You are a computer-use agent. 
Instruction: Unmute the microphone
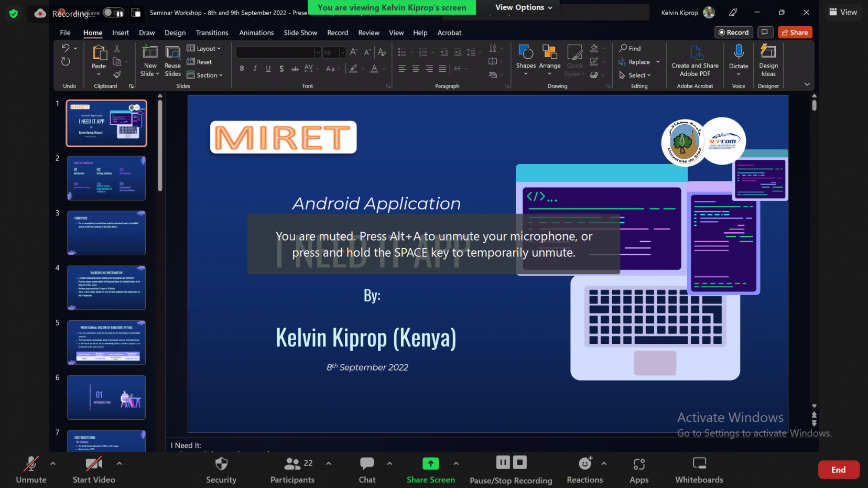click(x=30, y=469)
